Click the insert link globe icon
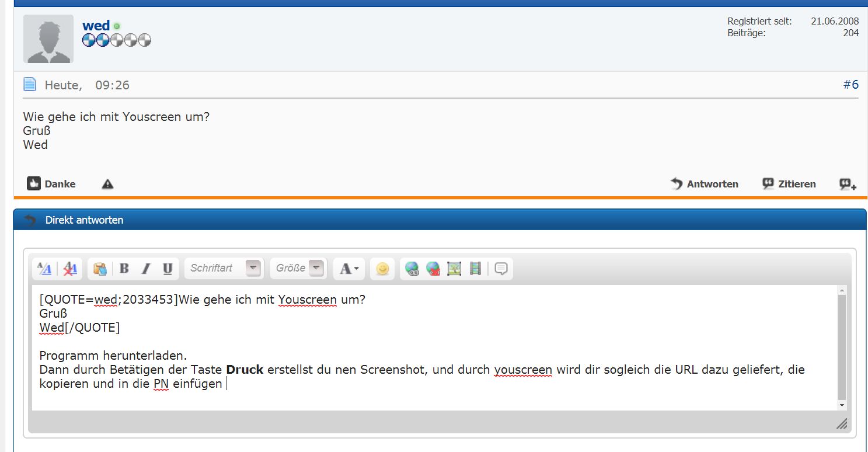The height and width of the screenshot is (452, 868). tap(412, 269)
